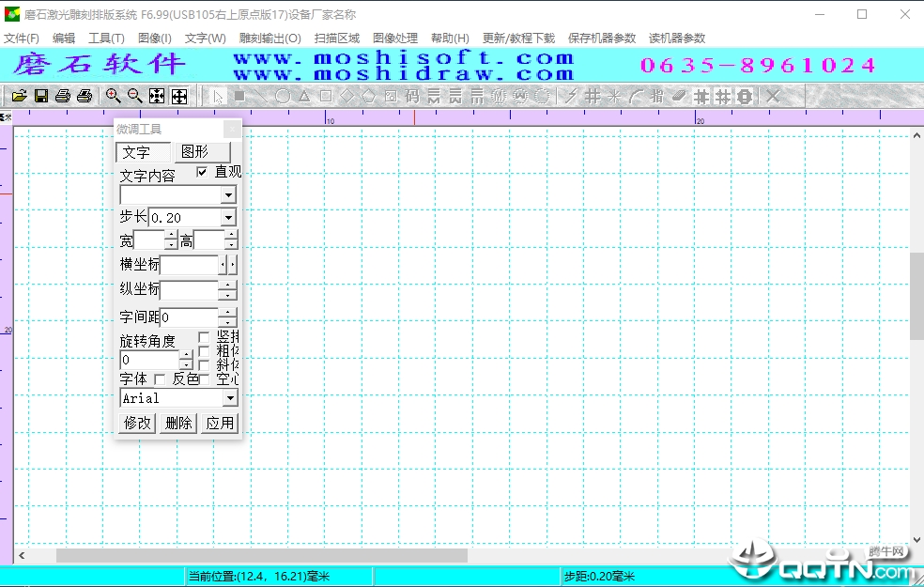
Task: Select the triangle shape tool
Action: point(304,96)
